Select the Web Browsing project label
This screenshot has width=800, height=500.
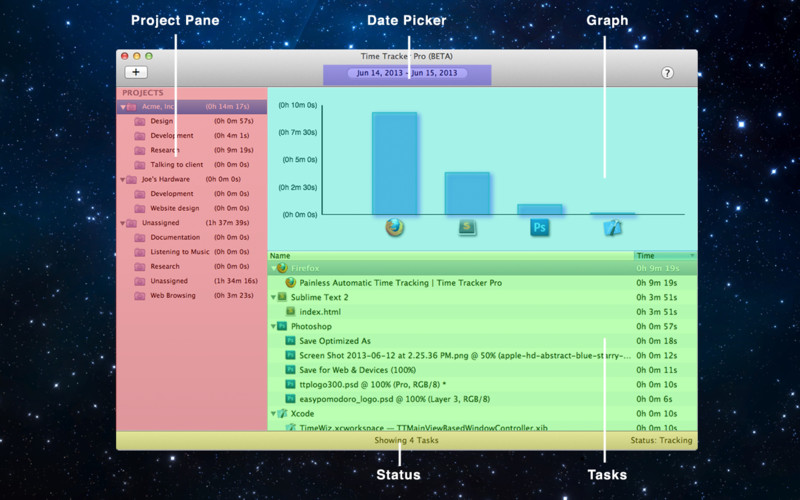[173, 295]
